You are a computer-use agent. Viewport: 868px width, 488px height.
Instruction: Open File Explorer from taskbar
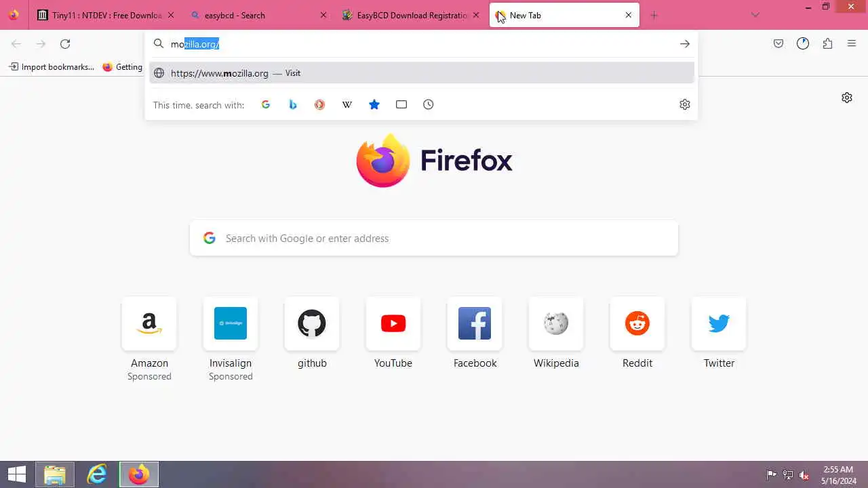click(x=55, y=475)
